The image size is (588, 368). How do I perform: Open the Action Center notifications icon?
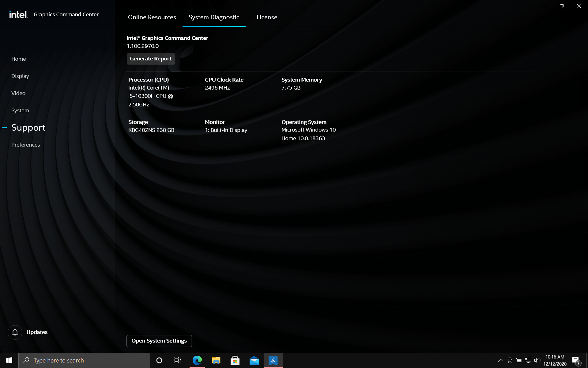[x=576, y=361]
